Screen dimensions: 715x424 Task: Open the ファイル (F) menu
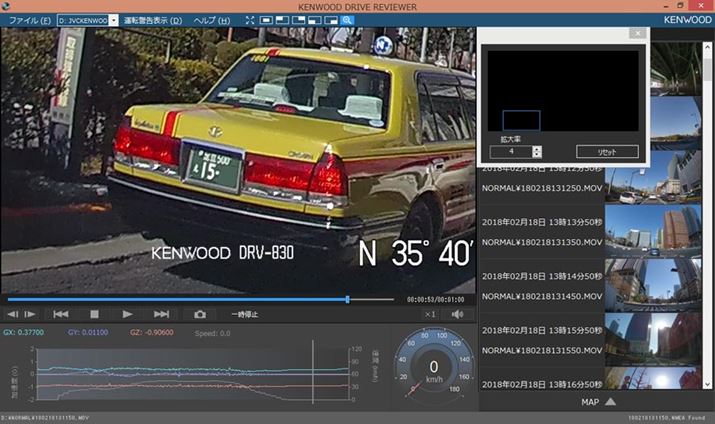pyautogui.click(x=29, y=20)
